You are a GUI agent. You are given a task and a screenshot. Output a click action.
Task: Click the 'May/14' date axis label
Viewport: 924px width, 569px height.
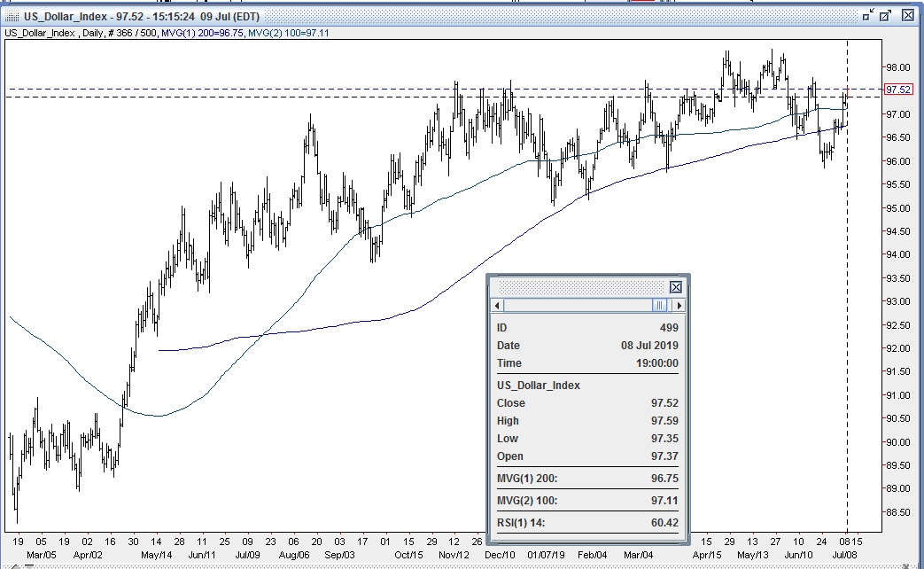point(157,555)
